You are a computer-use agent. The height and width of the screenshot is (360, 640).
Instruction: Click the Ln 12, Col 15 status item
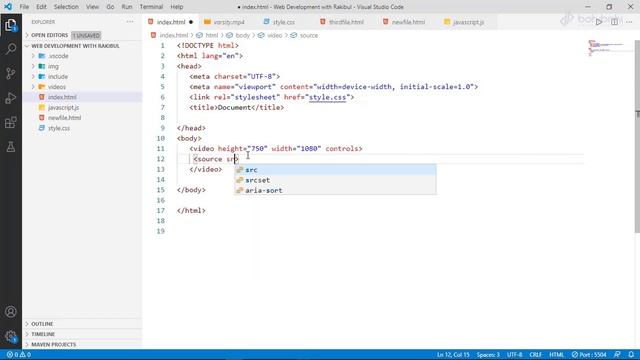(453, 355)
